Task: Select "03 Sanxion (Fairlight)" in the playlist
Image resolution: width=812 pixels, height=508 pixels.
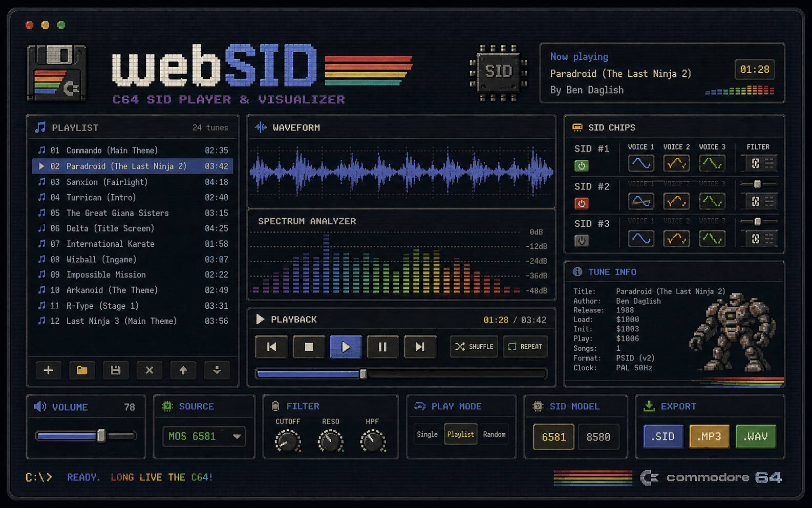Action: click(133, 182)
